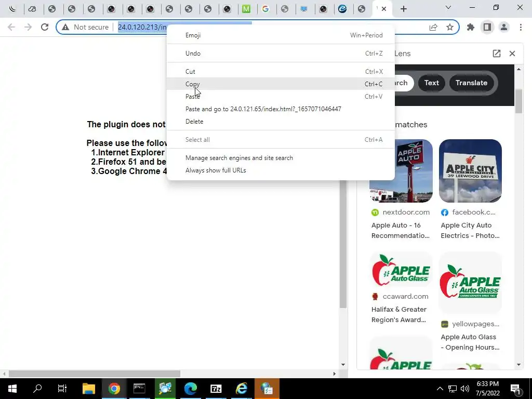Switch to the Google G favicon tab

[265, 9]
